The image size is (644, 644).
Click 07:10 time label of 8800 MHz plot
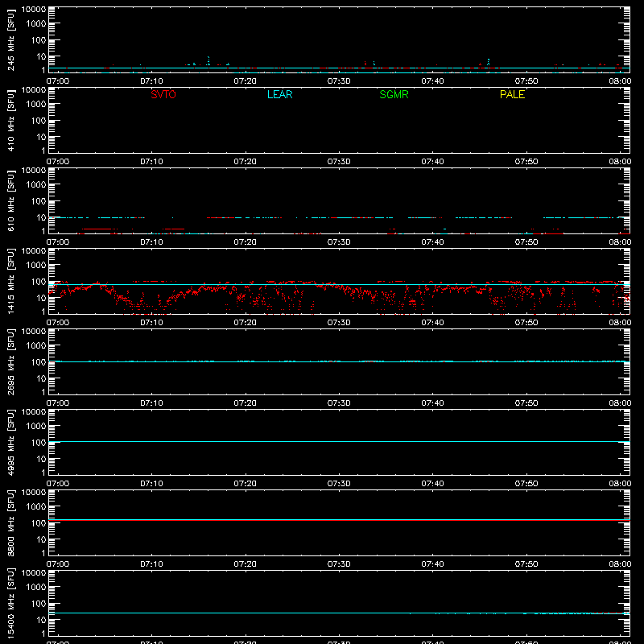coord(151,564)
